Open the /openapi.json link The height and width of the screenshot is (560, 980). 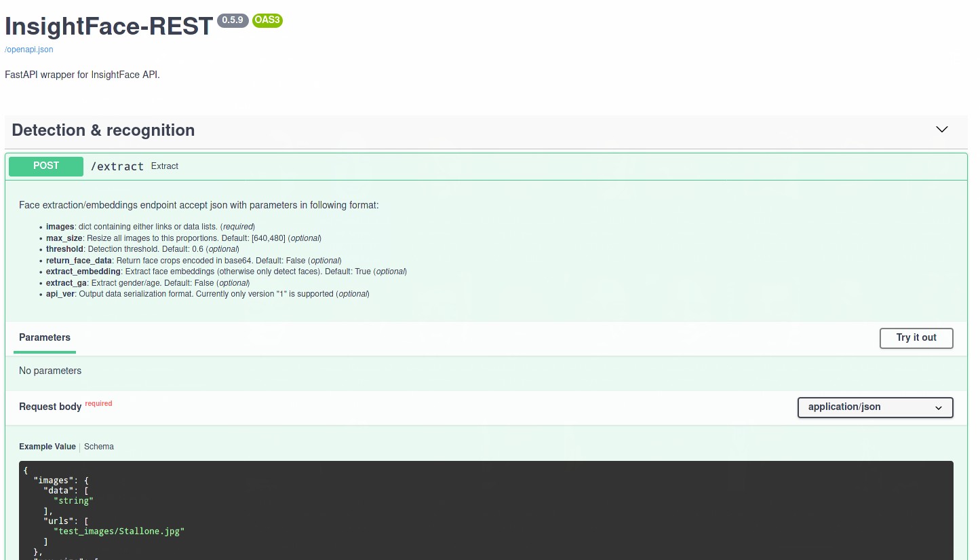tap(29, 50)
